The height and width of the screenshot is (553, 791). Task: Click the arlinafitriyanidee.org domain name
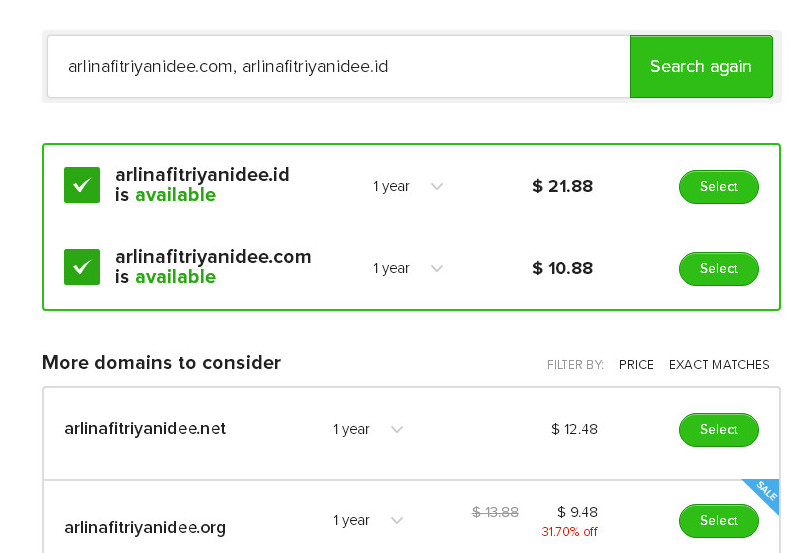point(145,527)
